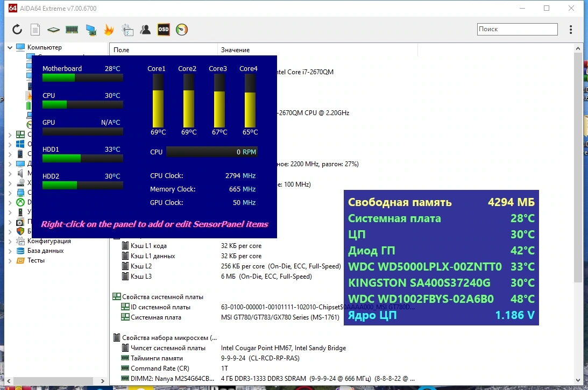Click the Значение column header
Image resolution: width=588 pixels, height=390 pixels.
coord(317,50)
